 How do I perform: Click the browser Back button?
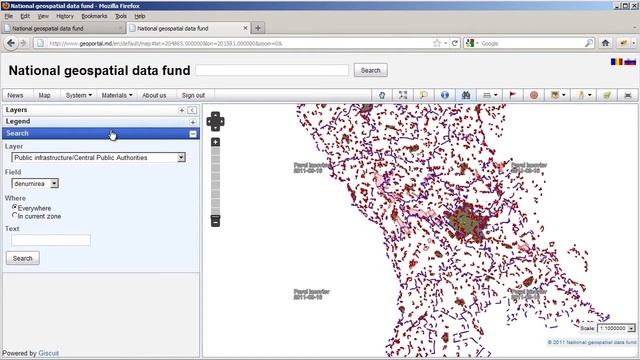pos(11,43)
